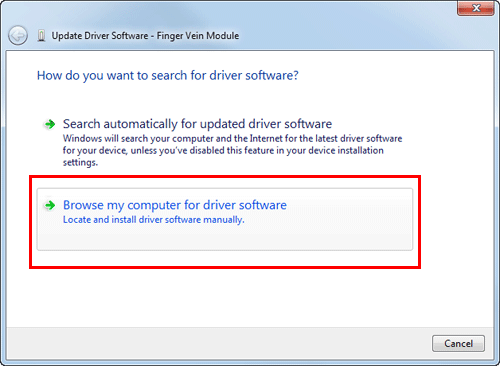The height and width of the screenshot is (366, 500).
Task: Select Search automatically for updated driver software
Action: point(197,124)
